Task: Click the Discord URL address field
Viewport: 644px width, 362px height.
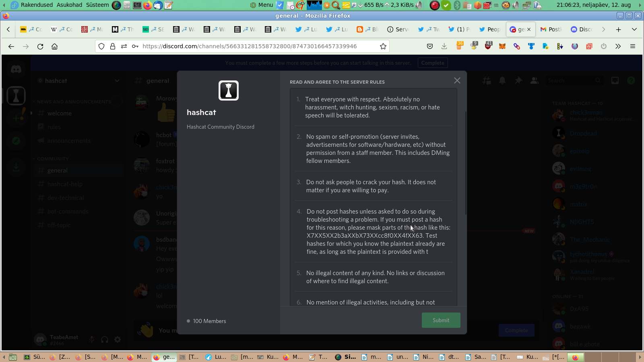Action: [x=250, y=46]
